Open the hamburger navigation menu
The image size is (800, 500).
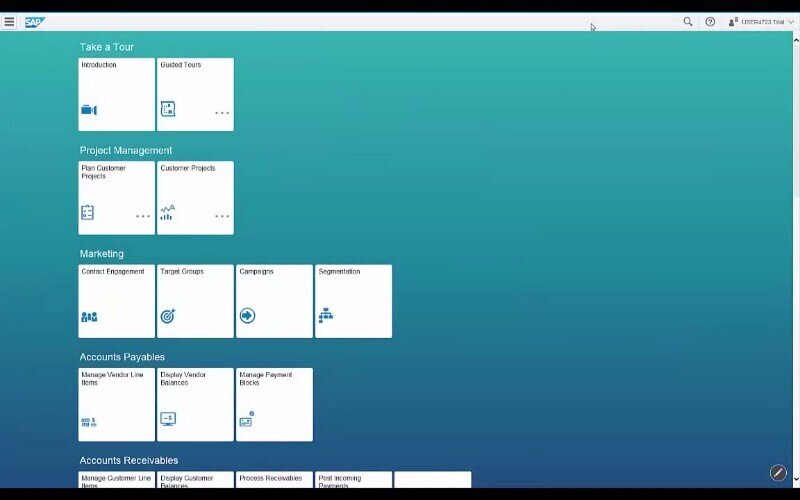point(9,21)
